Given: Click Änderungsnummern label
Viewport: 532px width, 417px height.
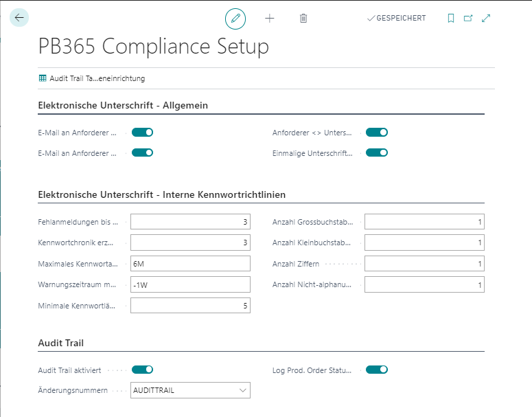Looking at the screenshot, I should tap(73, 390).
